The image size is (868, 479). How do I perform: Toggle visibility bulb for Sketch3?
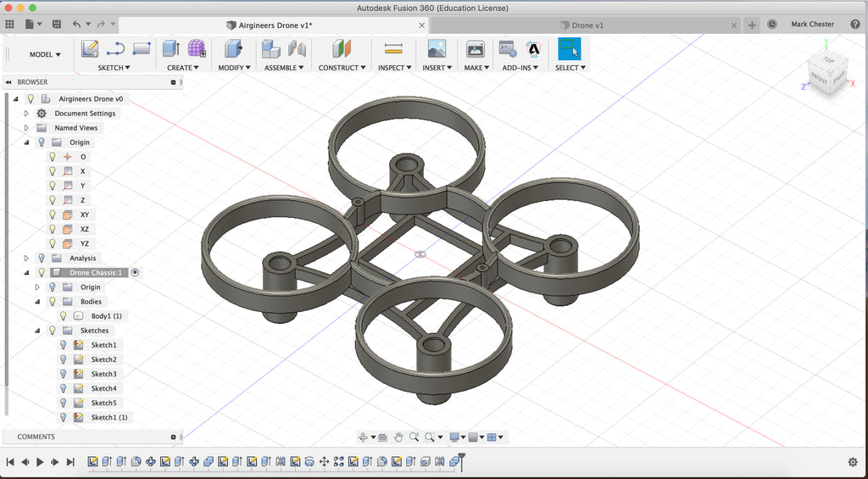[x=63, y=374]
